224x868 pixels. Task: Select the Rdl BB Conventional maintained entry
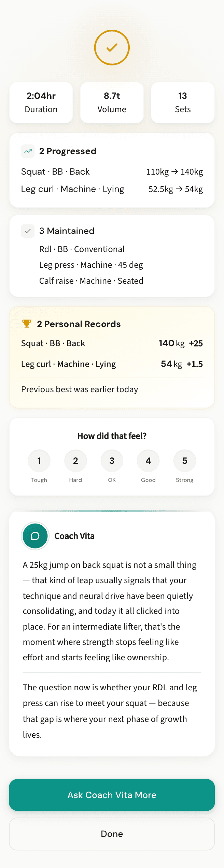(82, 249)
